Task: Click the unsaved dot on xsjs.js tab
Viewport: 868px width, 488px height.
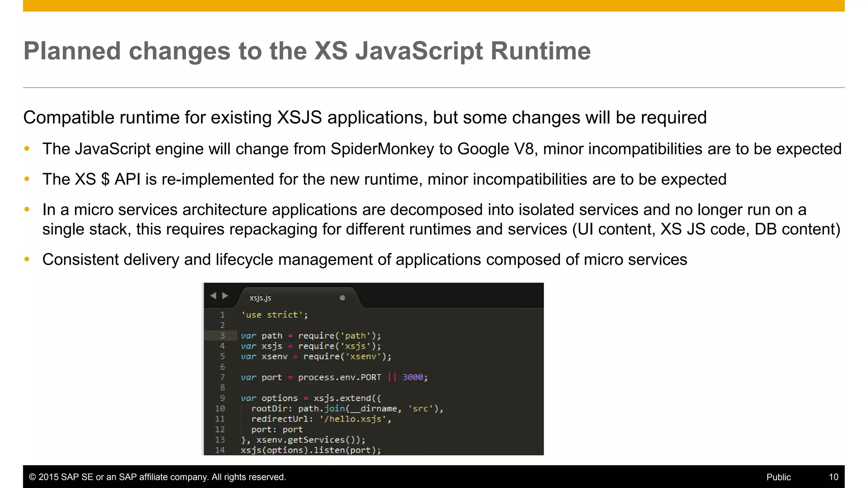Action: [x=342, y=298]
